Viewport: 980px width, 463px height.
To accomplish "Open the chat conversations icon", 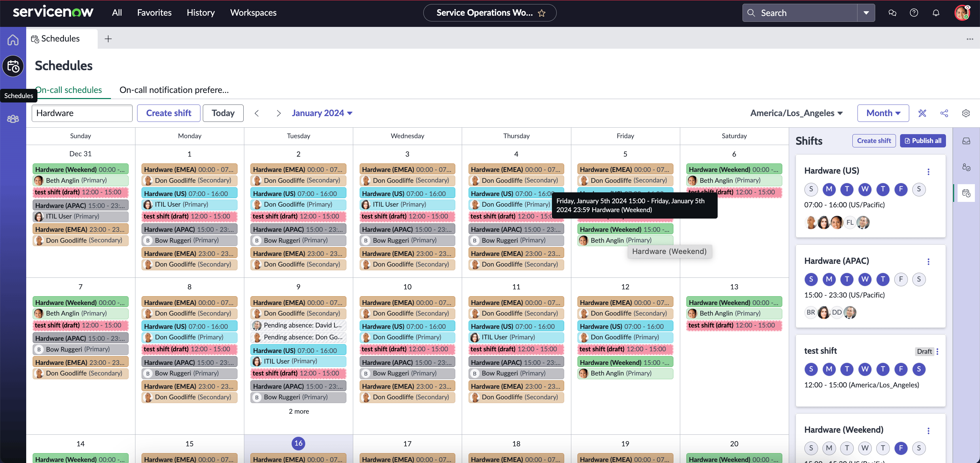I will (892, 13).
